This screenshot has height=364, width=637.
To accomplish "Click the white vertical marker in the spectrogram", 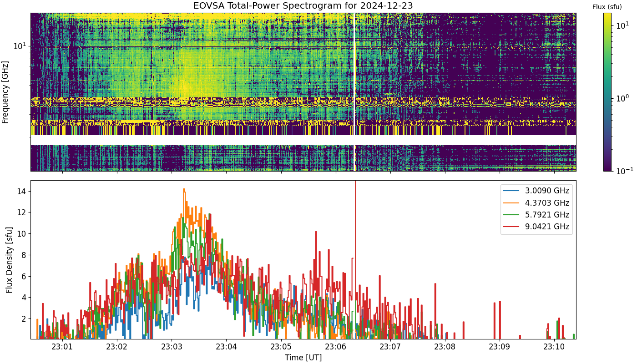I will [x=354, y=92].
